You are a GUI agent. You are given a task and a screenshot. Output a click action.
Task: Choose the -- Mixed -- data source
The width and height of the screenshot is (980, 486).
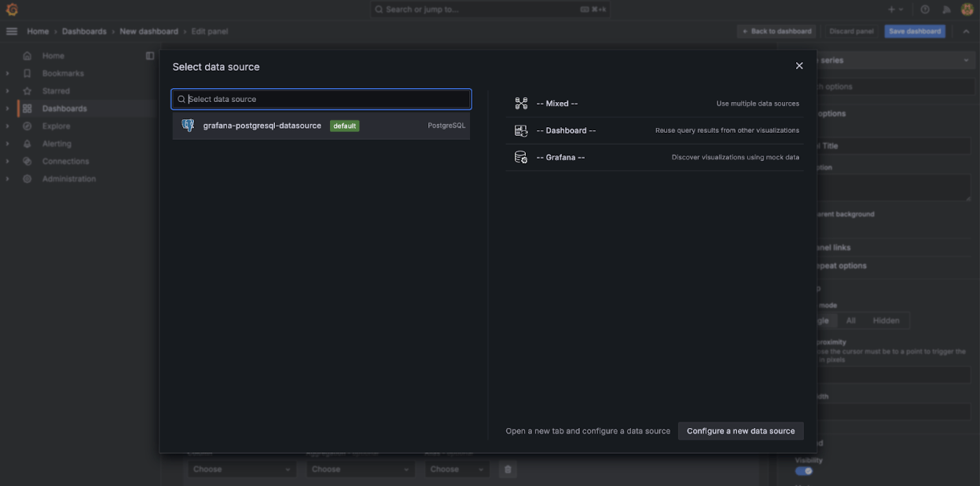[x=655, y=104]
